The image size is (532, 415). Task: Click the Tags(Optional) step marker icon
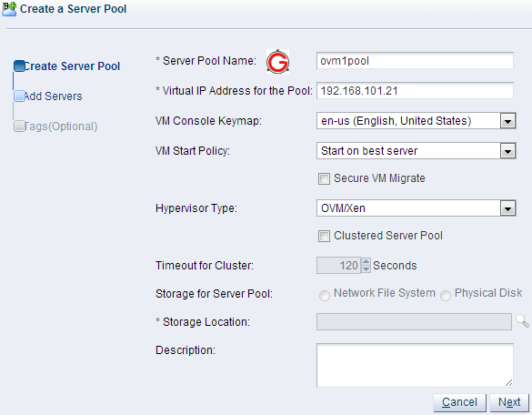pos(19,126)
